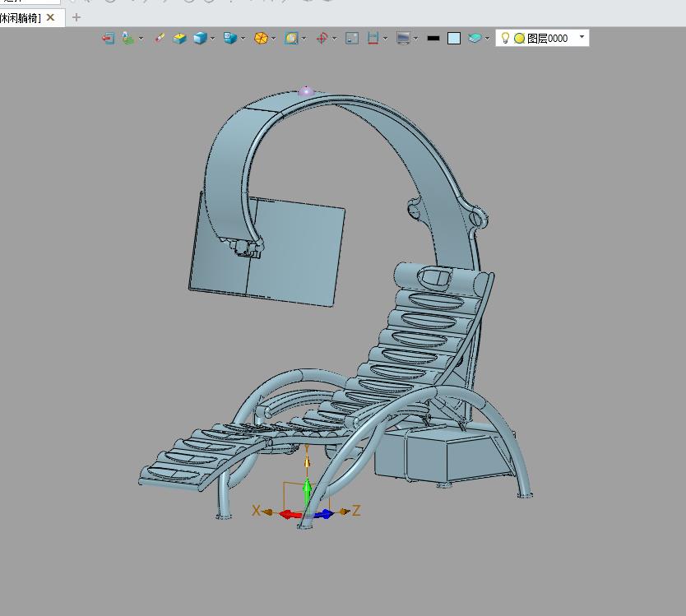Viewport: 686px width, 616px height.
Task: Click the measure dimension bracket icon
Action: (373, 39)
